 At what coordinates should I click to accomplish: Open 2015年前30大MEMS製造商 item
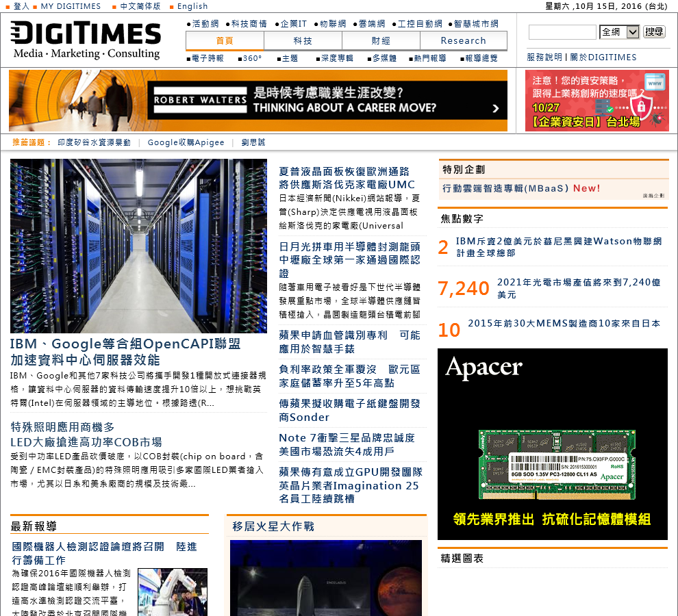click(x=564, y=323)
